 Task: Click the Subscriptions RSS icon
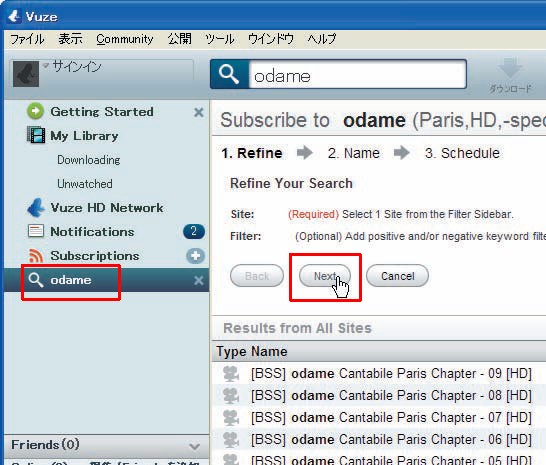click(x=36, y=255)
